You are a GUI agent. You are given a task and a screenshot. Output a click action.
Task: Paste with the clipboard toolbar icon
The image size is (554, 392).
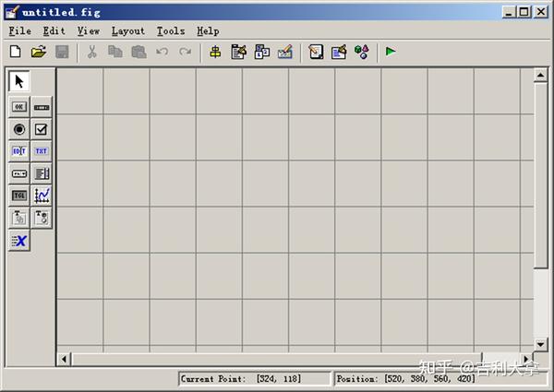(138, 52)
